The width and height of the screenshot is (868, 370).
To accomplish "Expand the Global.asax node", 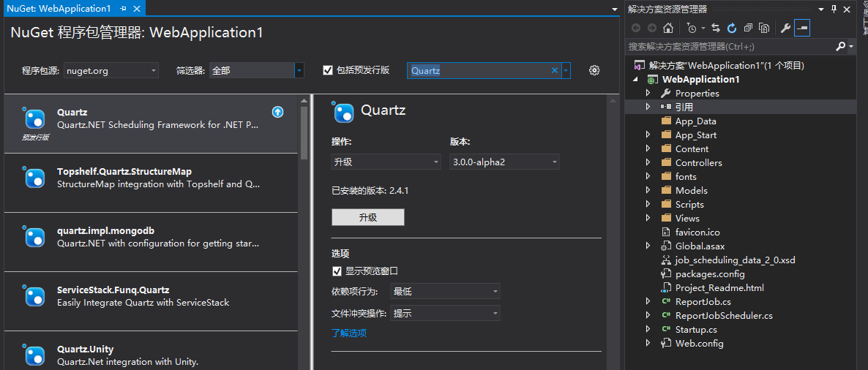I will coord(648,246).
